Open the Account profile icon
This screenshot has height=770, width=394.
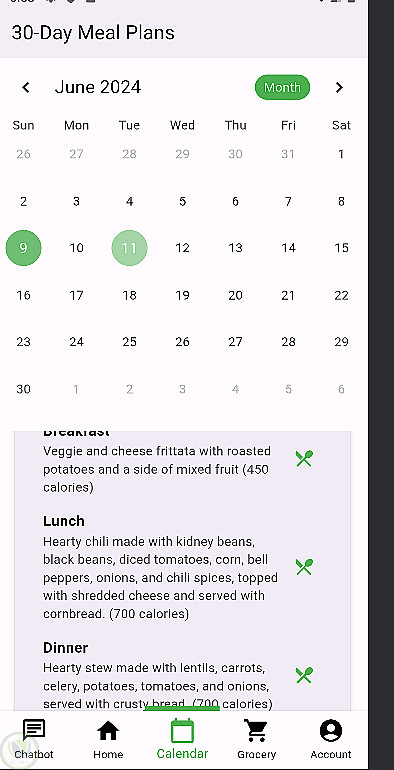point(331,731)
